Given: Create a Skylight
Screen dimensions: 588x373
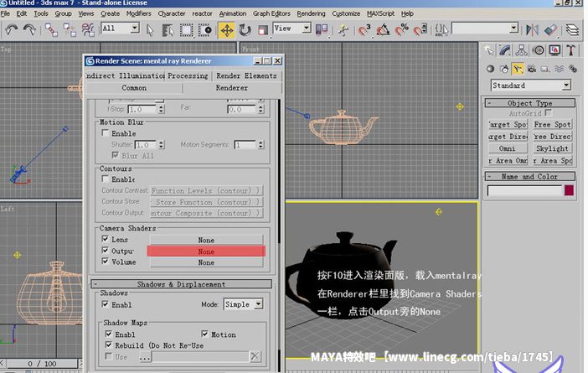Looking at the screenshot, I should pos(552,148).
